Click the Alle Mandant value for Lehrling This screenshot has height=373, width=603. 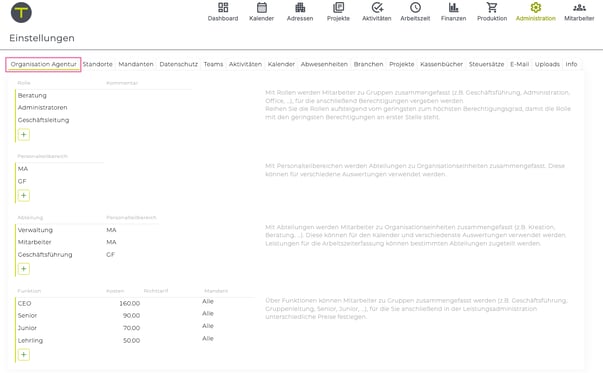208,338
